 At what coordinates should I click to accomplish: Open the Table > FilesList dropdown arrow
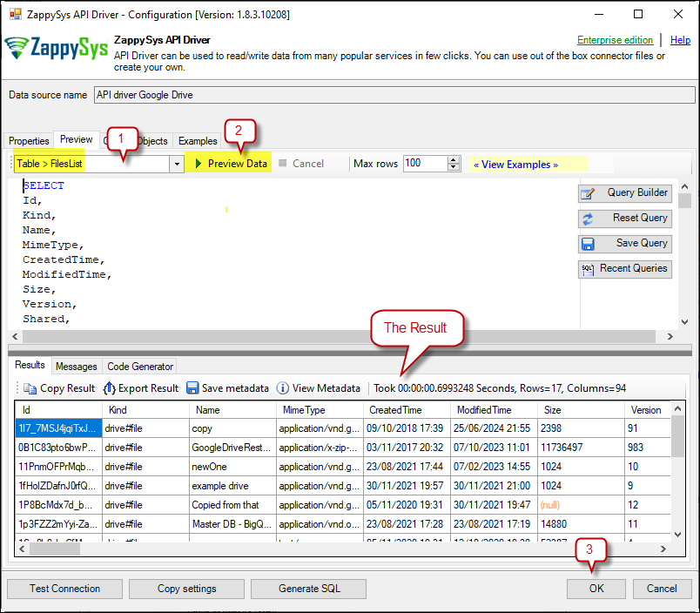click(x=177, y=164)
